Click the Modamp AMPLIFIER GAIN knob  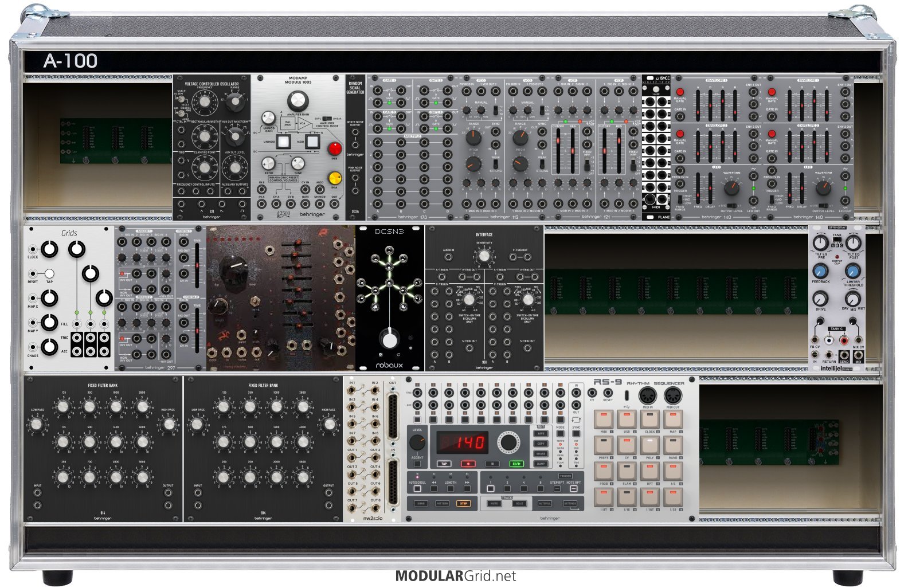[298, 101]
